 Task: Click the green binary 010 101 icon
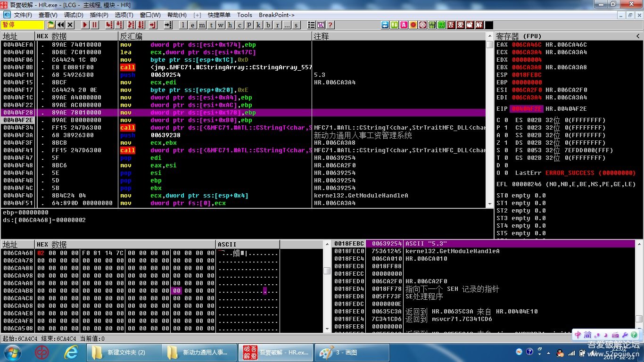coord(432,25)
